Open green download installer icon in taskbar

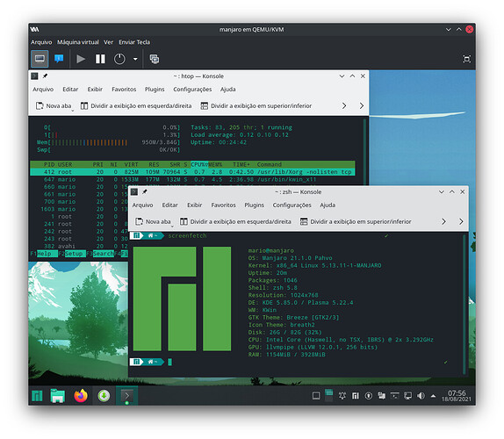point(104,396)
